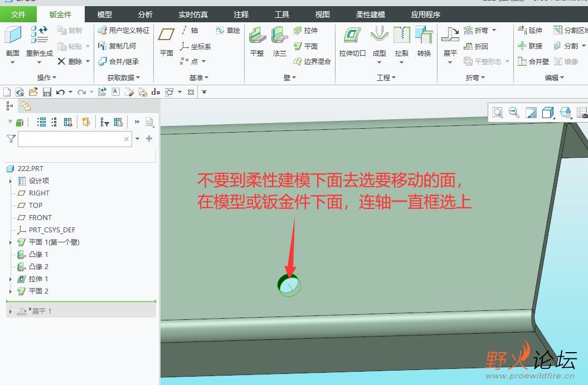This screenshot has width=588, height=385.
Task: Expand the 设计项 tree node
Action: (x=11, y=181)
